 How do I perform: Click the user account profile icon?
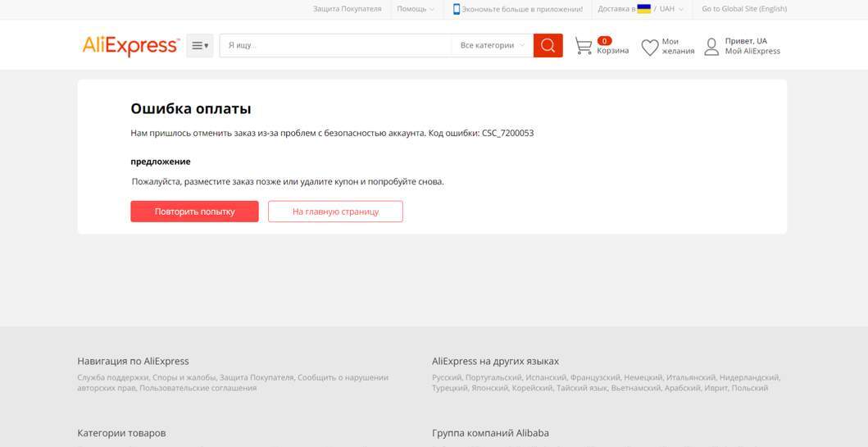coord(711,47)
